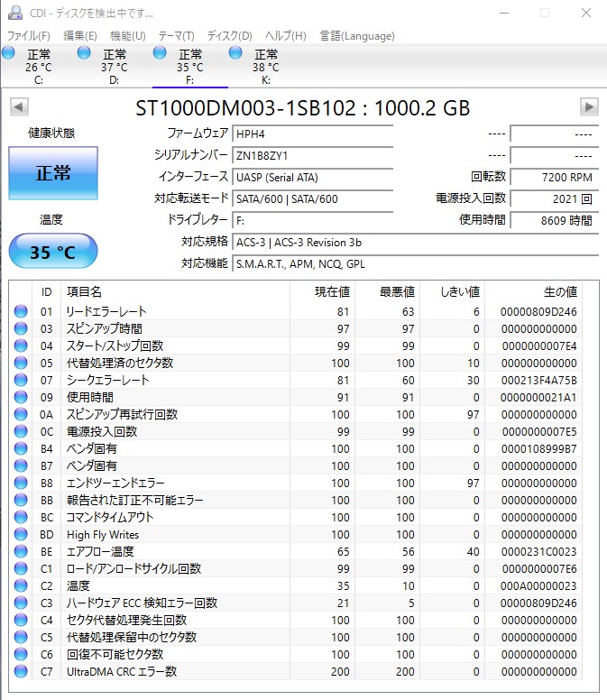This screenshot has width=607, height=700.
Task: Click the 使用時間 field showing 8609 時間
Action: (x=554, y=220)
